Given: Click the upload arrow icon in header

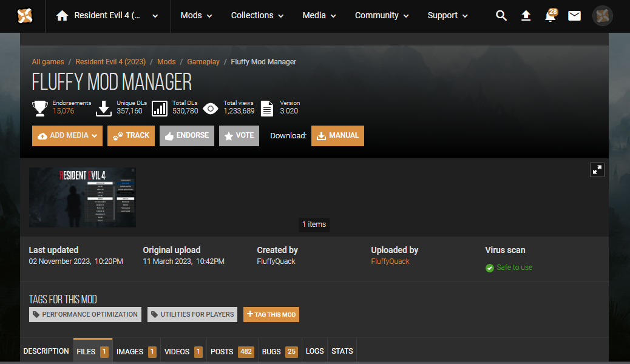Looking at the screenshot, I should coord(526,16).
